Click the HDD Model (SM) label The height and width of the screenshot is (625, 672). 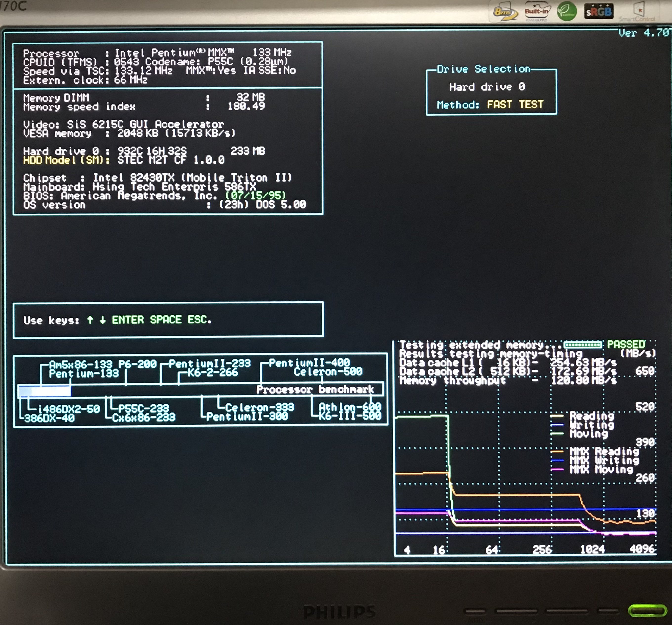[66, 160]
